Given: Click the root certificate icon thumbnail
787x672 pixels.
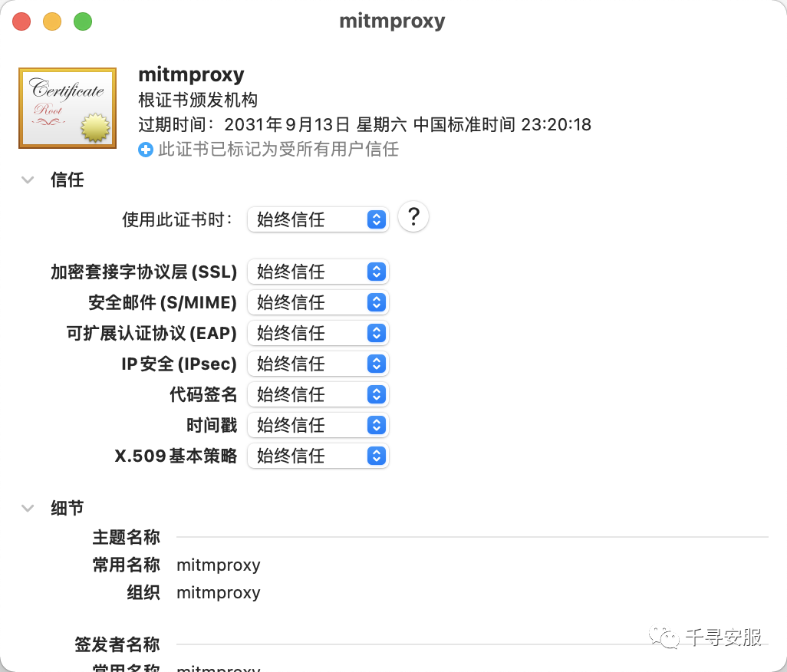Looking at the screenshot, I should [x=68, y=108].
